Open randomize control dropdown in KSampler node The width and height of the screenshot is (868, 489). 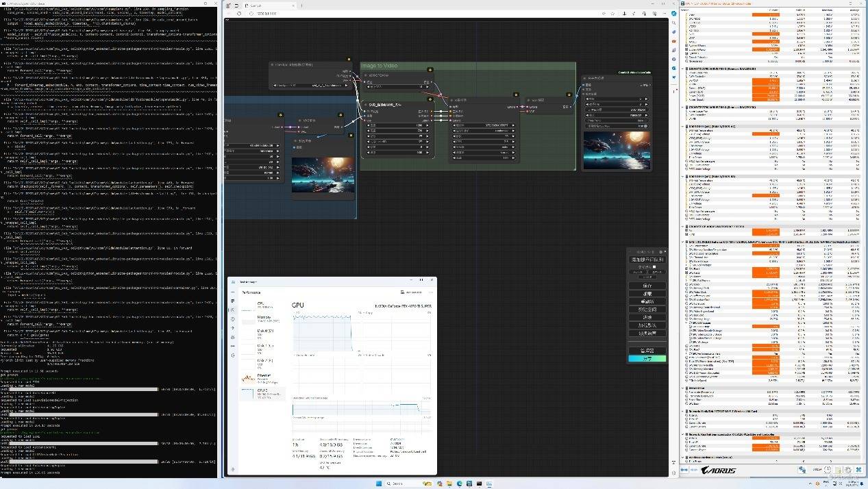point(484,131)
